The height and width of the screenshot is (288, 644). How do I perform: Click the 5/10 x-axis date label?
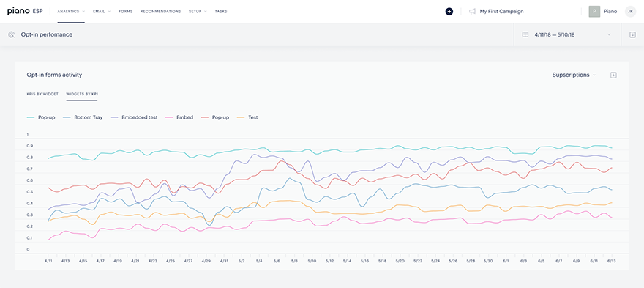click(312, 262)
